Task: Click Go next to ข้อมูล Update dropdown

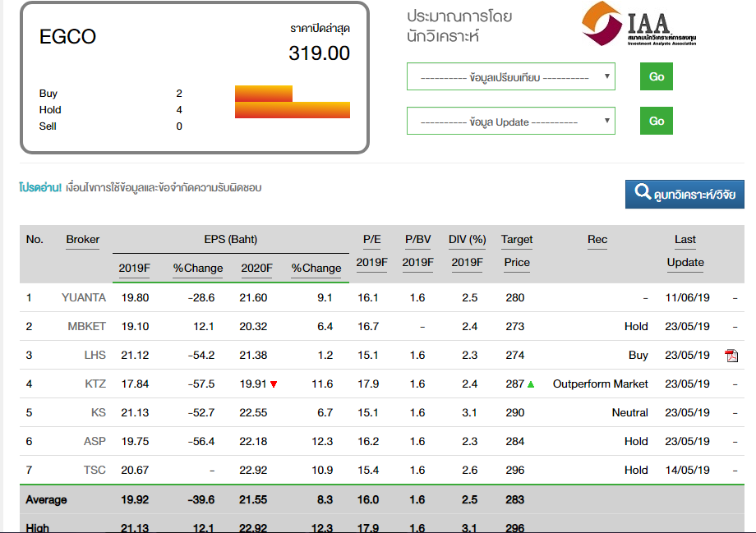Action: click(x=657, y=121)
